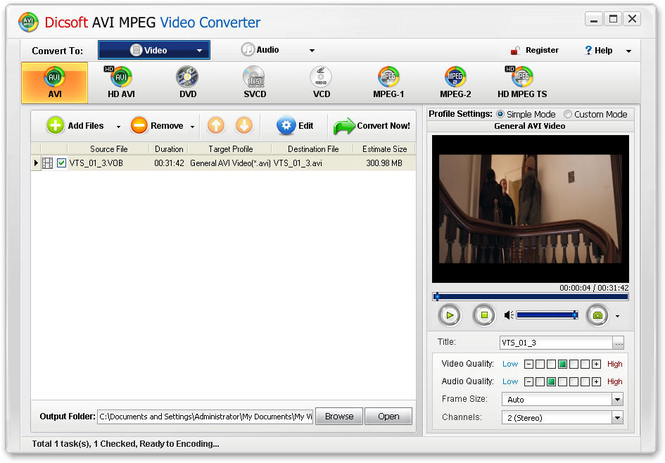
Task: Open the Frame Size combo box
Action: tap(562, 399)
